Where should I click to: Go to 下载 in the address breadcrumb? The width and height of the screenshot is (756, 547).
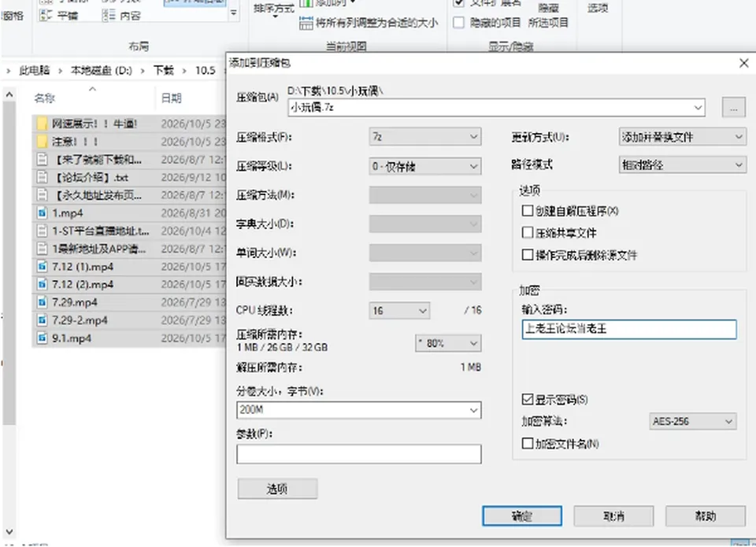(164, 70)
